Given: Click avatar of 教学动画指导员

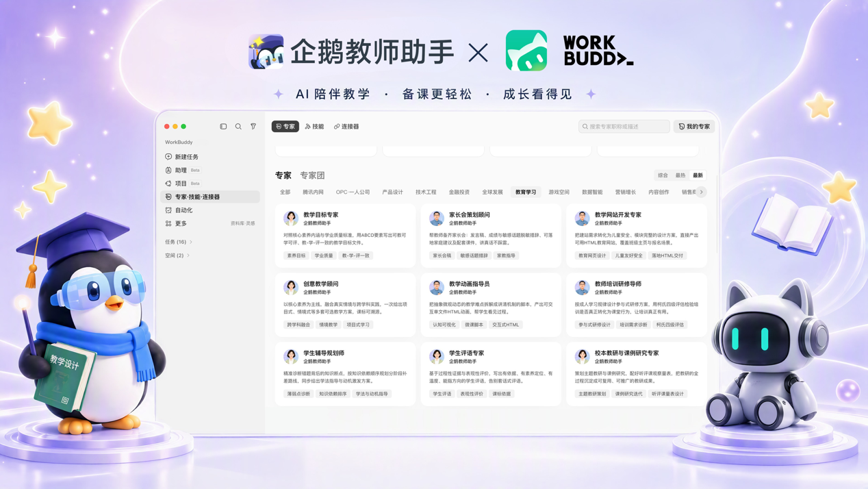Looking at the screenshot, I should click(437, 288).
